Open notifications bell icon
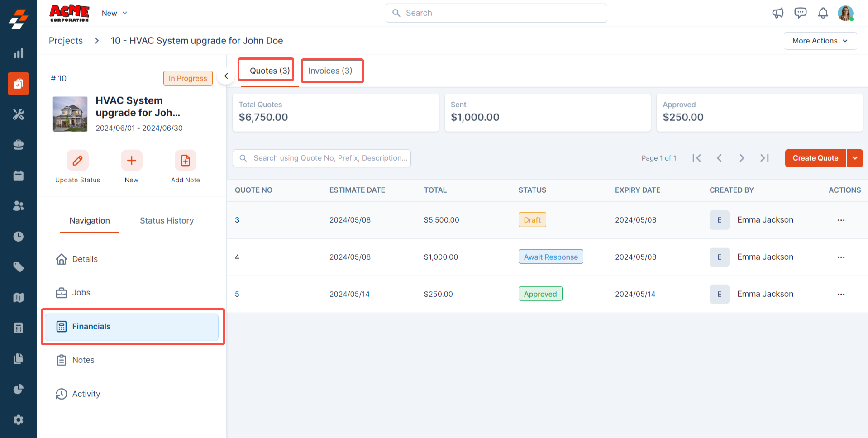This screenshot has width=868, height=438. tap(823, 13)
